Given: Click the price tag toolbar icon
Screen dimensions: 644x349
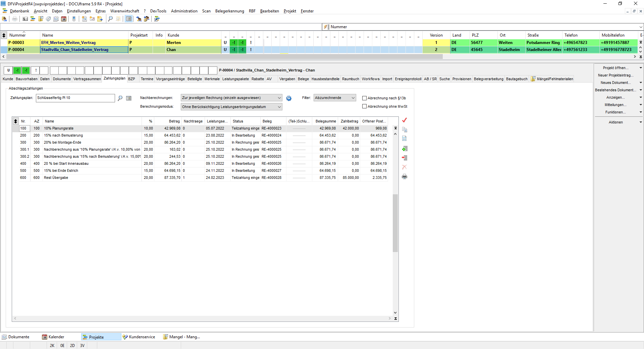Looking at the screenshot, I should [x=48, y=19].
